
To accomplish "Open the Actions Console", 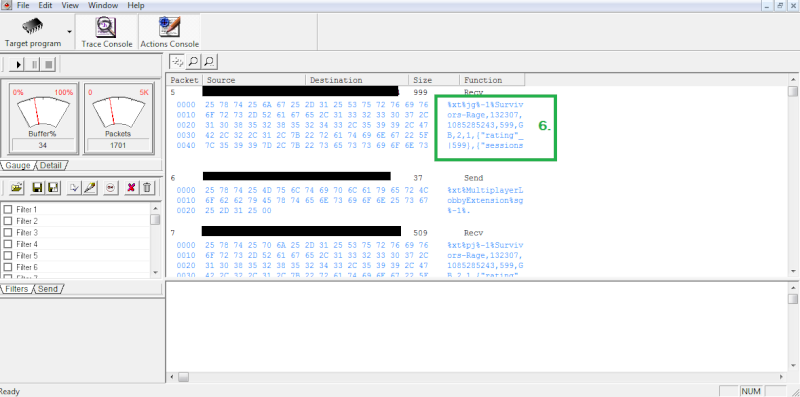I will (x=169, y=32).
